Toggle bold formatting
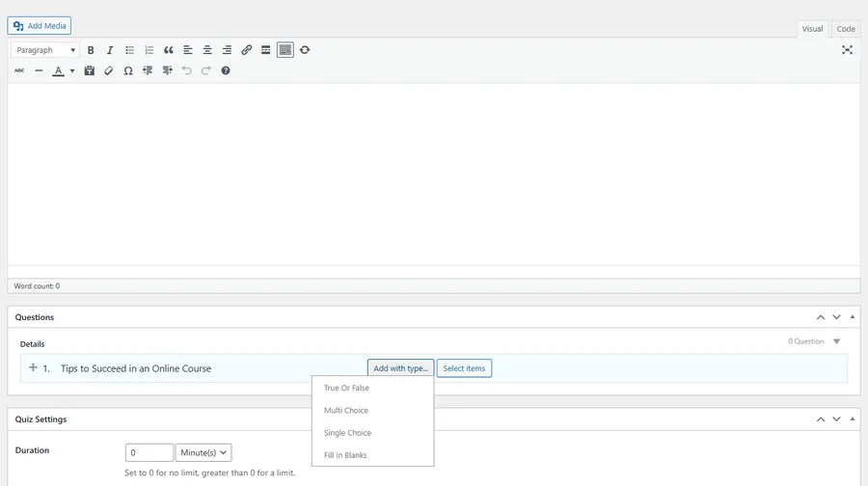Image resolution: width=868 pixels, height=486 pixels. tap(91, 50)
